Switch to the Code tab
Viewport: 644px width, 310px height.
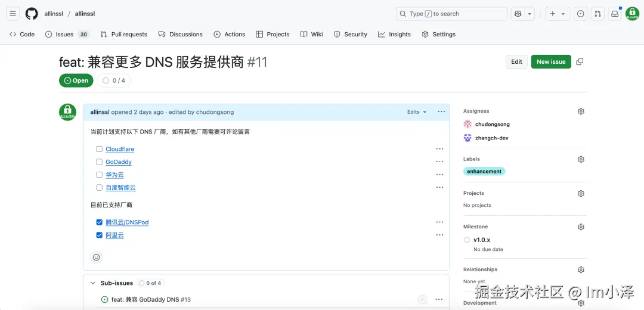[x=22, y=34]
